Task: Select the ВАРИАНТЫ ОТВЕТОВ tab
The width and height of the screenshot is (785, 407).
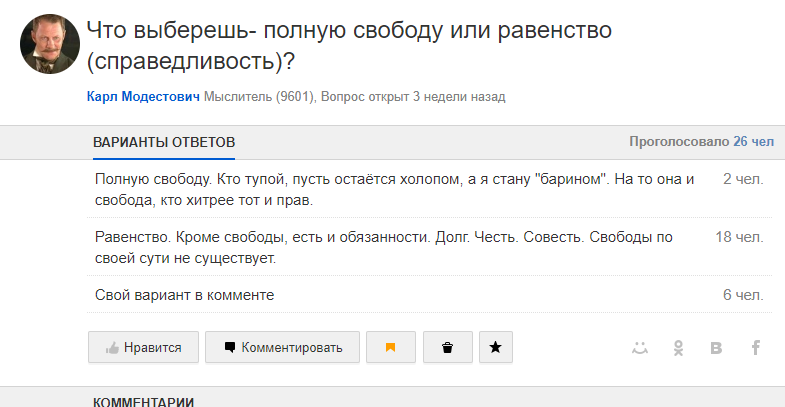Action: pyautogui.click(x=164, y=142)
